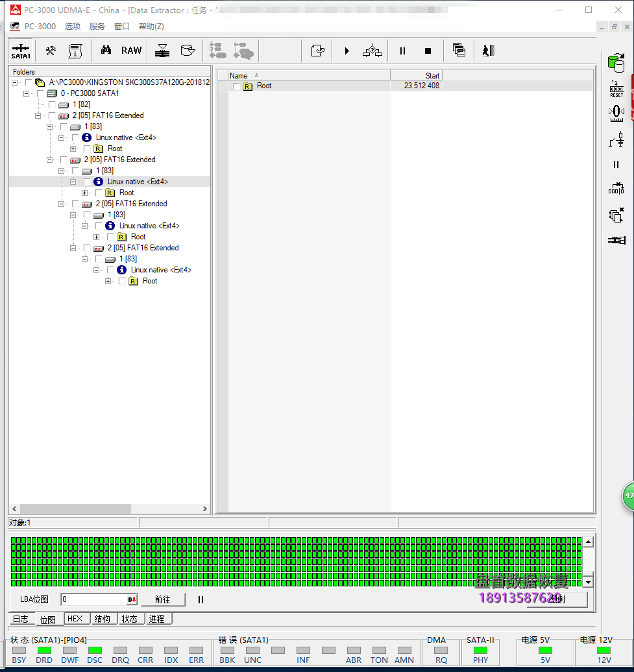Expand the last Root folder in tree
The width and height of the screenshot is (634, 672).
[x=108, y=281]
